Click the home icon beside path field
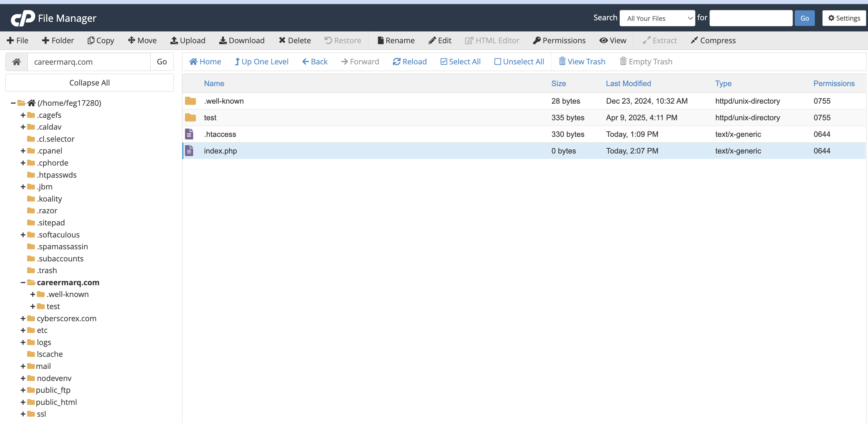This screenshot has width=868, height=423. click(x=17, y=62)
